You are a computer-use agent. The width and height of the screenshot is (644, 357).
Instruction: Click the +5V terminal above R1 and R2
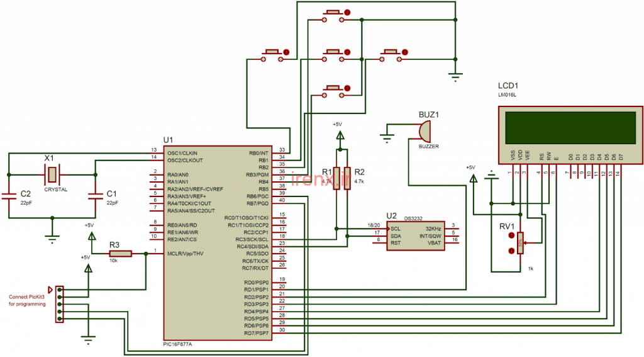340,134
